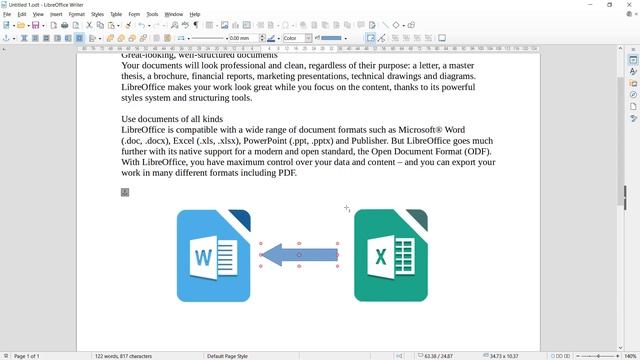The height and width of the screenshot is (360, 640).
Task: Expand the Line Color dropdown arrow
Action: 278,38
